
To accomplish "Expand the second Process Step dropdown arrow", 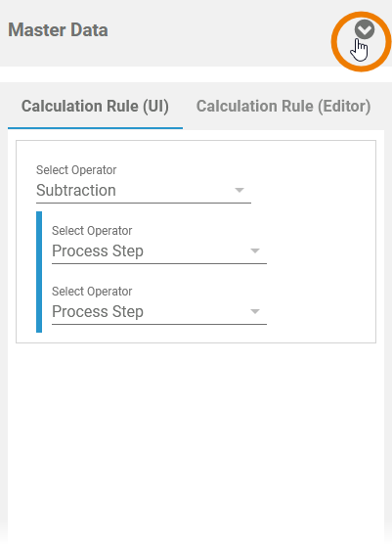I will tap(255, 311).
